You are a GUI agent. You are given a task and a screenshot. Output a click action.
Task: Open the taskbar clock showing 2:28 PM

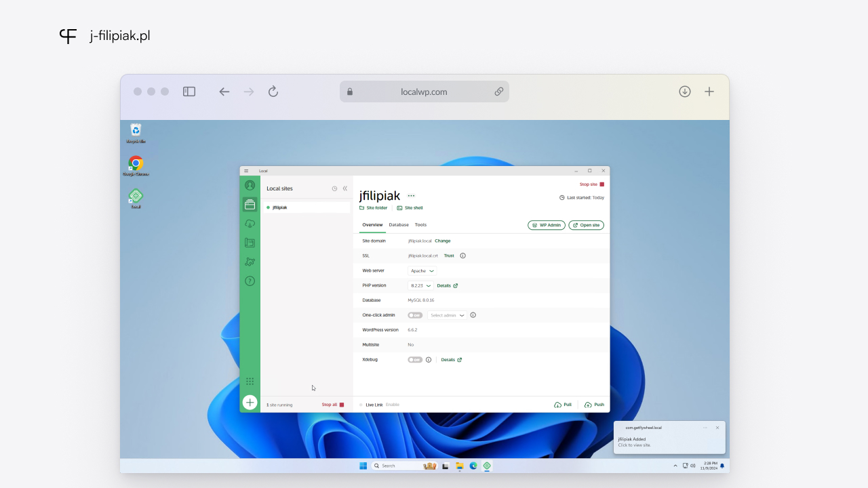coord(710,466)
